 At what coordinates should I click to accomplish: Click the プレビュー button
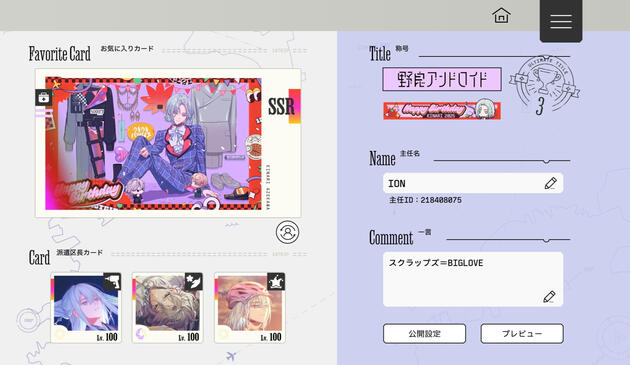click(x=522, y=333)
